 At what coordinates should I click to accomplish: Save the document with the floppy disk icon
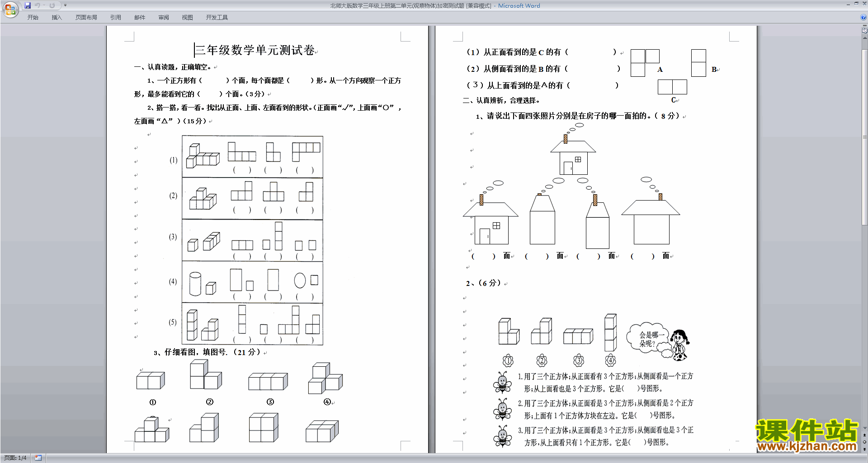(x=28, y=5)
